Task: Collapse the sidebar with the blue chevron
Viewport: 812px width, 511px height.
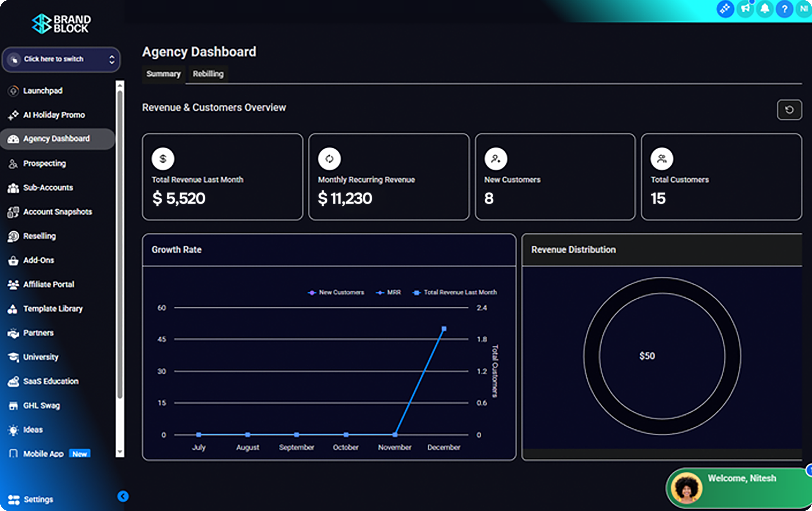Action: (123, 496)
